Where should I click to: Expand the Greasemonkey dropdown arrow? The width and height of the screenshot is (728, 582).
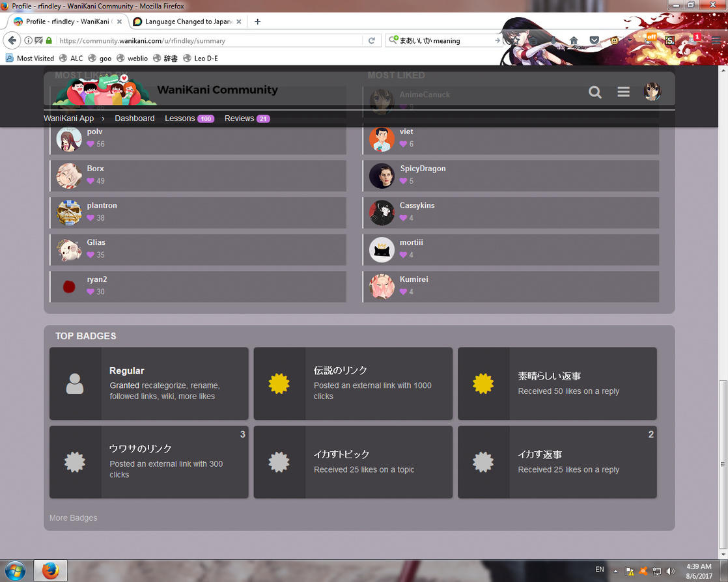[x=630, y=40]
